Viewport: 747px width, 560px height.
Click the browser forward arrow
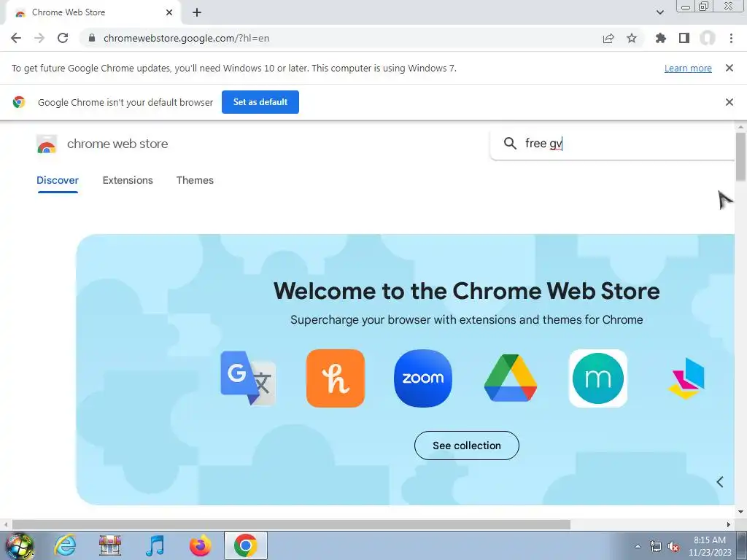(39, 38)
